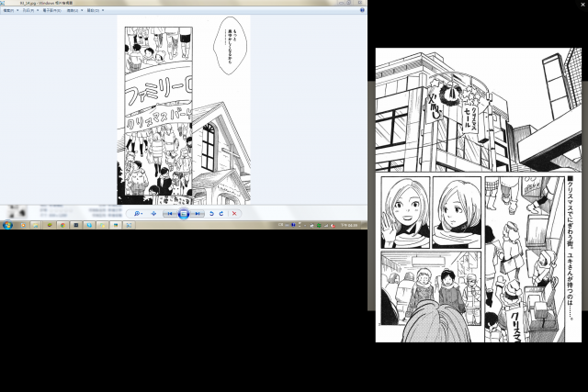This screenshot has height=392, width=588.
Task: Close the right-side fullscreen viewer with top X
Action: tap(583, 4)
